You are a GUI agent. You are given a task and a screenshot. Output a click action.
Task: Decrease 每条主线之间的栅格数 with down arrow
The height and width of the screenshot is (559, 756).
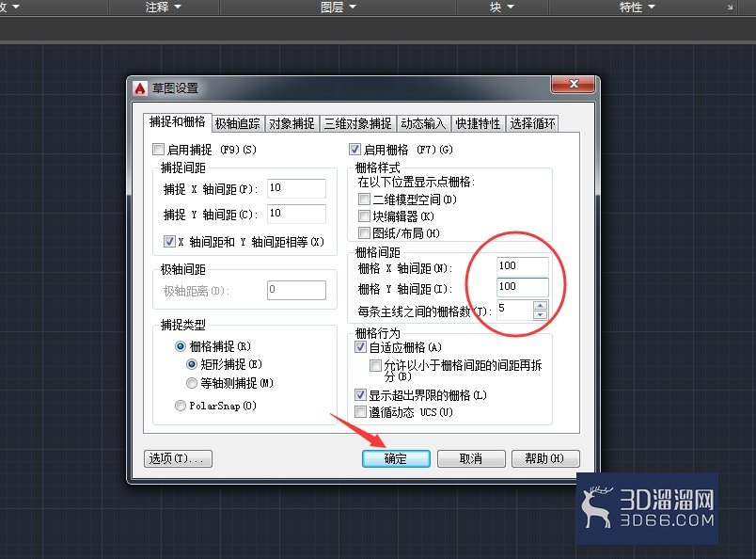tap(541, 314)
